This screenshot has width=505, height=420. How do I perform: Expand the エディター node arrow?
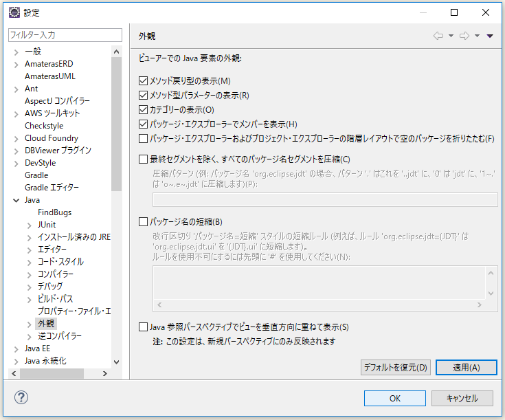coord(30,250)
